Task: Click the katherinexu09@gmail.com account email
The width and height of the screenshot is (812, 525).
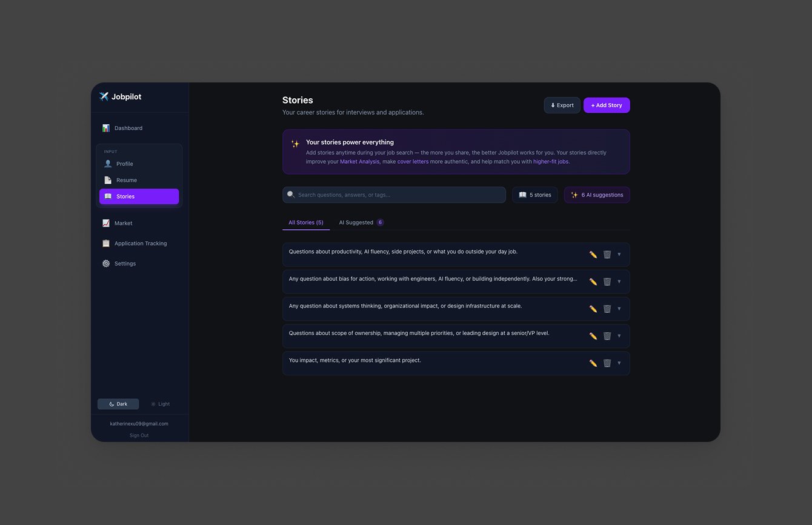Action: click(x=139, y=424)
